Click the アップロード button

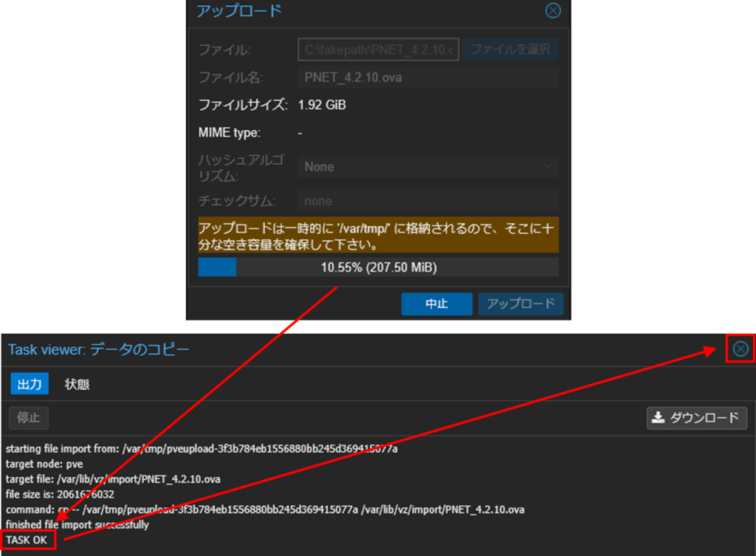[520, 304]
